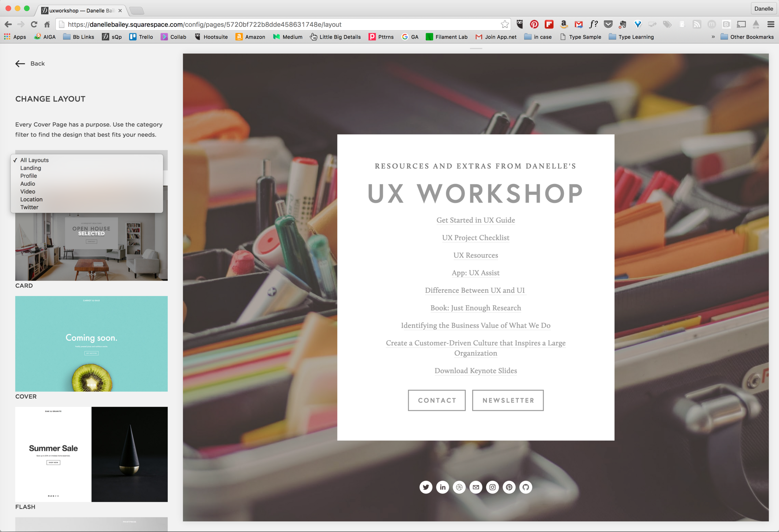Viewport: 779px width, 532px height.
Task: Switch to uxworkshop browser tab
Action: pyautogui.click(x=80, y=10)
